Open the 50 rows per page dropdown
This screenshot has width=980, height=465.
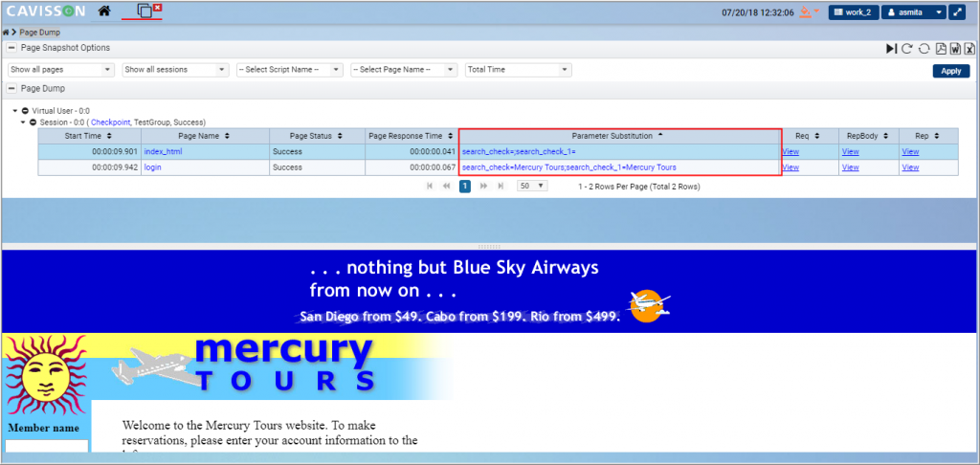point(532,187)
